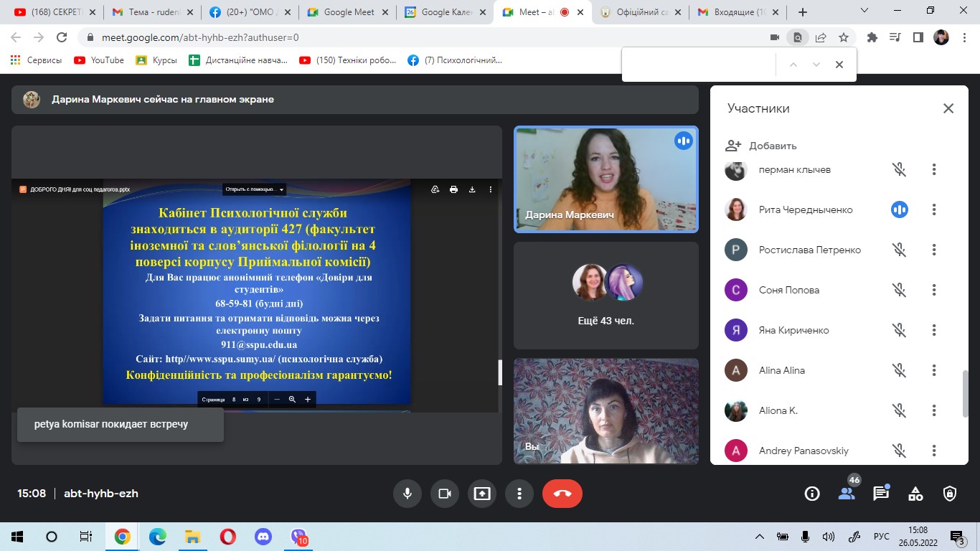
Task: Go to next find result arrow
Action: pyautogui.click(x=816, y=65)
